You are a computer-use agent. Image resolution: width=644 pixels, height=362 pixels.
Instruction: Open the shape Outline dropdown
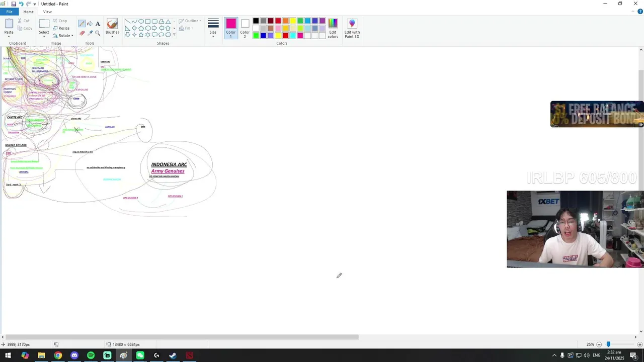190,21
